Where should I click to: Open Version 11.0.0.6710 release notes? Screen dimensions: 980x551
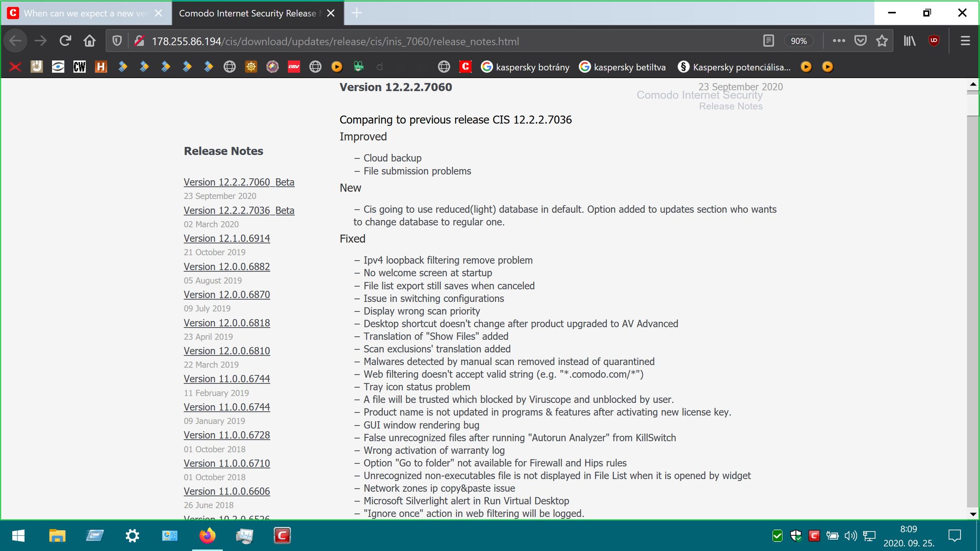click(x=227, y=464)
